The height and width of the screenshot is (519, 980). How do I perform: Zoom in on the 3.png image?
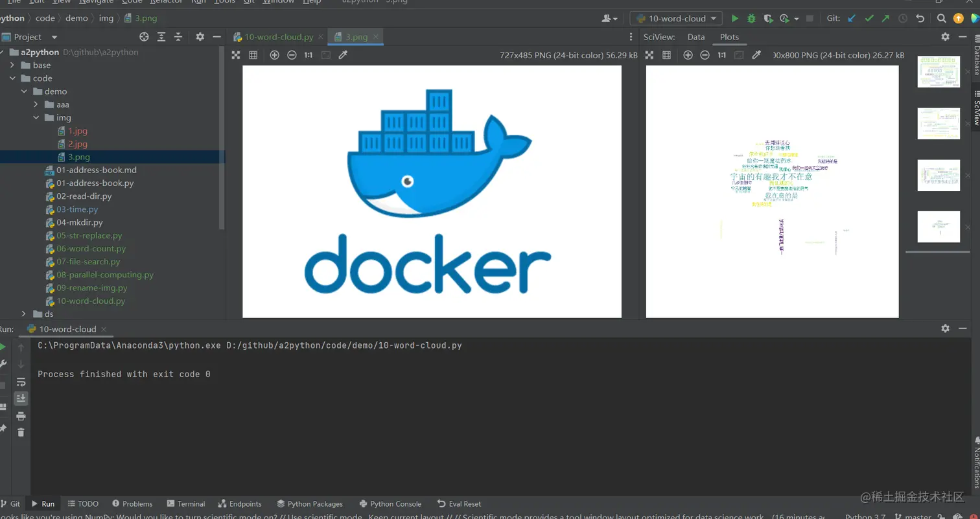pyautogui.click(x=275, y=55)
